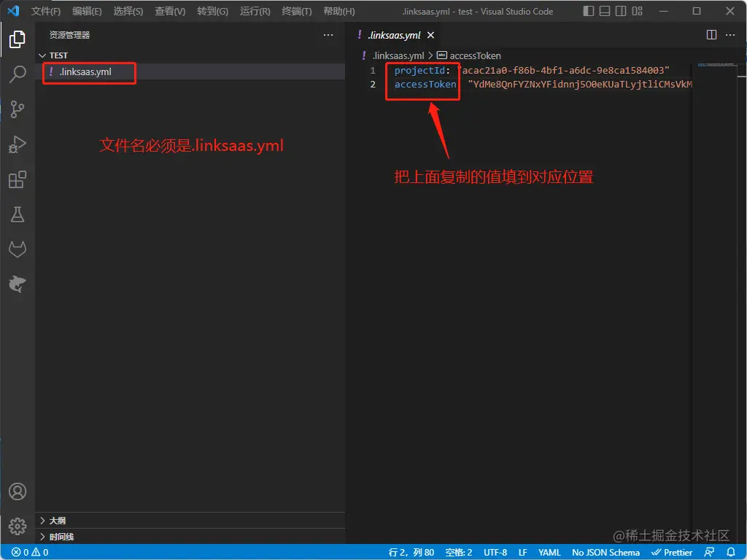Click the 资源管理器 explorer title
This screenshot has width=747, height=560.
(x=69, y=35)
